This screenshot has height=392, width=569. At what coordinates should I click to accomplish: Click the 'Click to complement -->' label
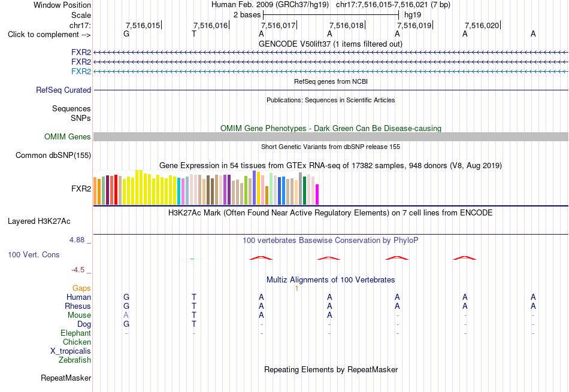point(49,35)
